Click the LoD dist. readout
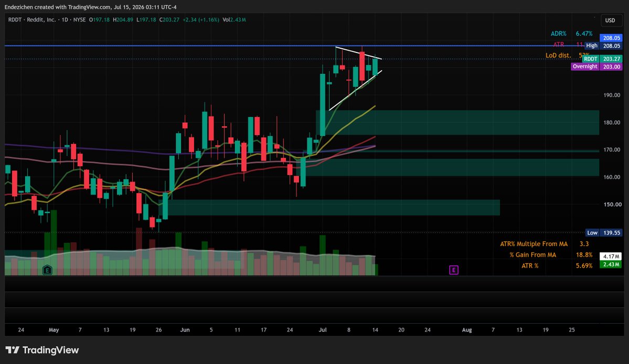 click(x=567, y=55)
